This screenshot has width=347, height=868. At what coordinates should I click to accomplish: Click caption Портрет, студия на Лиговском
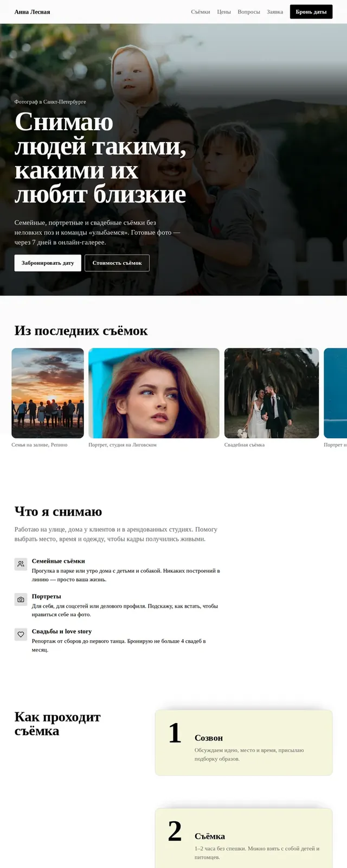(x=123, y=445)
